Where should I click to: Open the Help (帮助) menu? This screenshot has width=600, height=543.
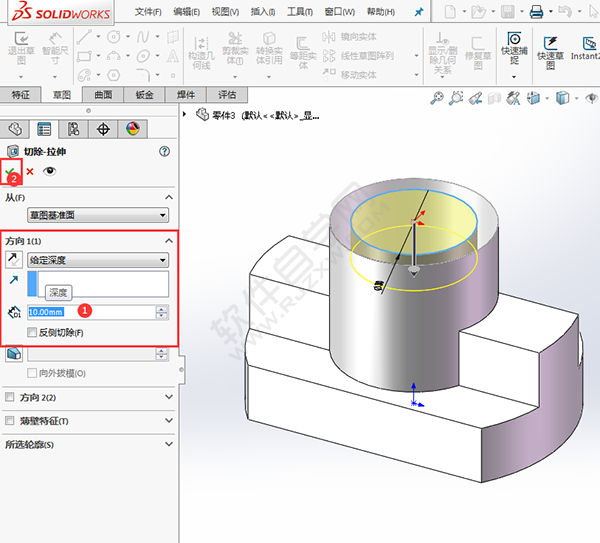pyautogui.click(x=381, y=12)
